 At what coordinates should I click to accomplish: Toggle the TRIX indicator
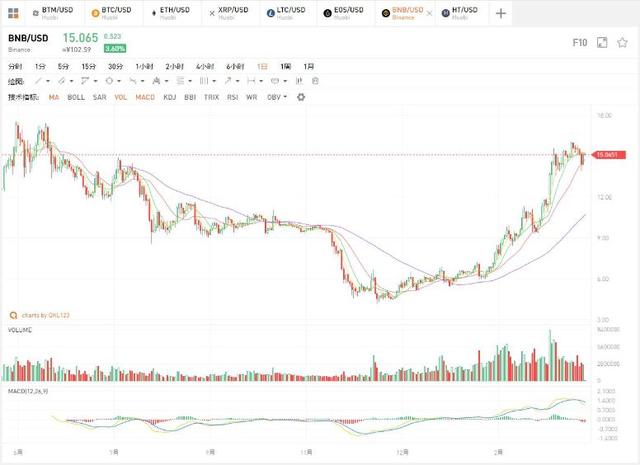coord(211,97)
